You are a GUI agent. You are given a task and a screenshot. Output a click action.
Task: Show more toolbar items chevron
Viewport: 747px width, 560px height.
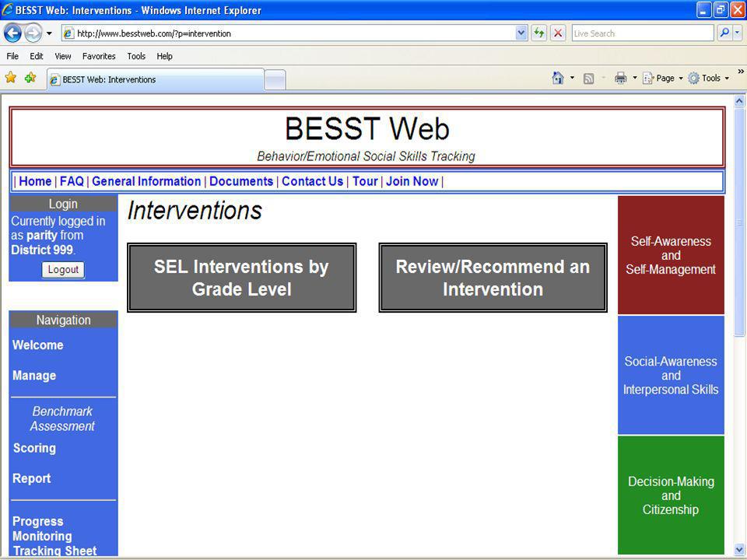[x=741, y=72]
